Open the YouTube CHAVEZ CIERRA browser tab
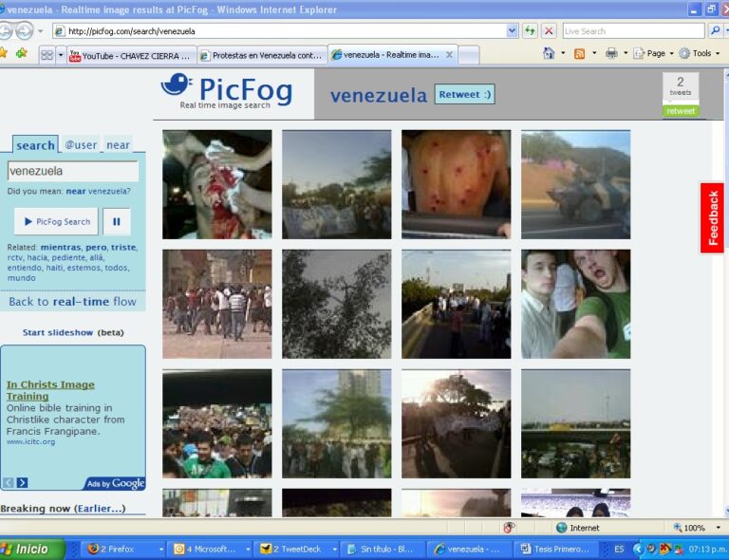The width and height of the screenshot is (729, 560). pyautogui.click(x=131, y=55)
